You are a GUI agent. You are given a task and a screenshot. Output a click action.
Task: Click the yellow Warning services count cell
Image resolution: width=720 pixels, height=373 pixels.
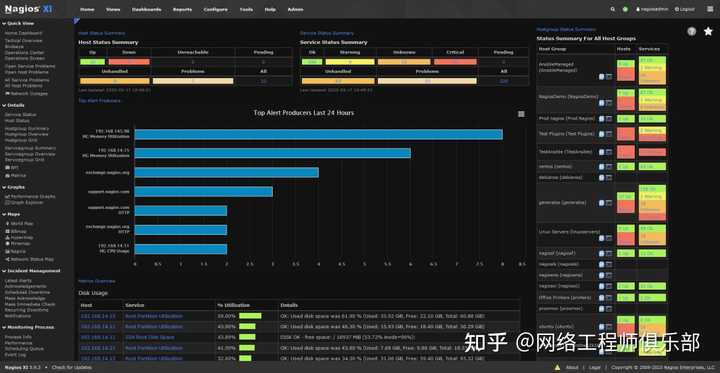tap(350, 62)
